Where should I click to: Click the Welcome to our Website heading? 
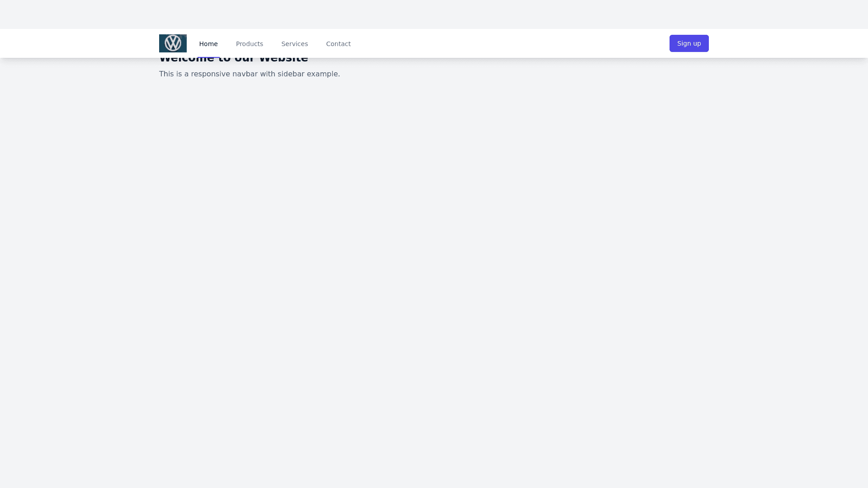233,57
